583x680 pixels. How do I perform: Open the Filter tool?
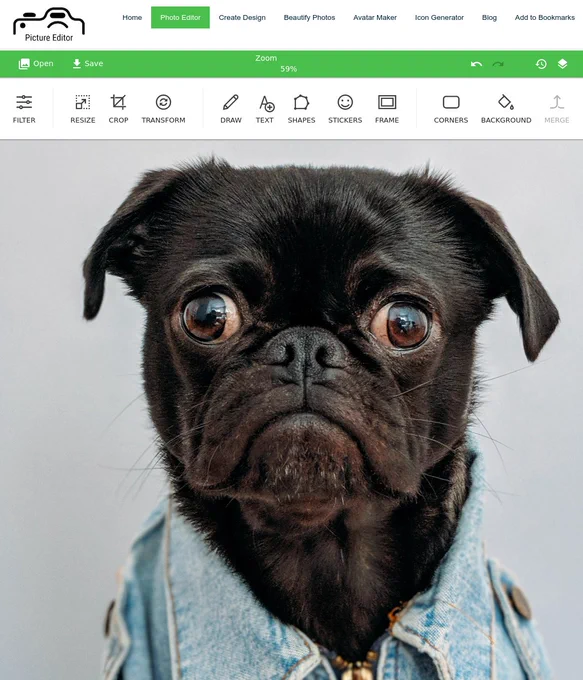click(x=24, y=109)
